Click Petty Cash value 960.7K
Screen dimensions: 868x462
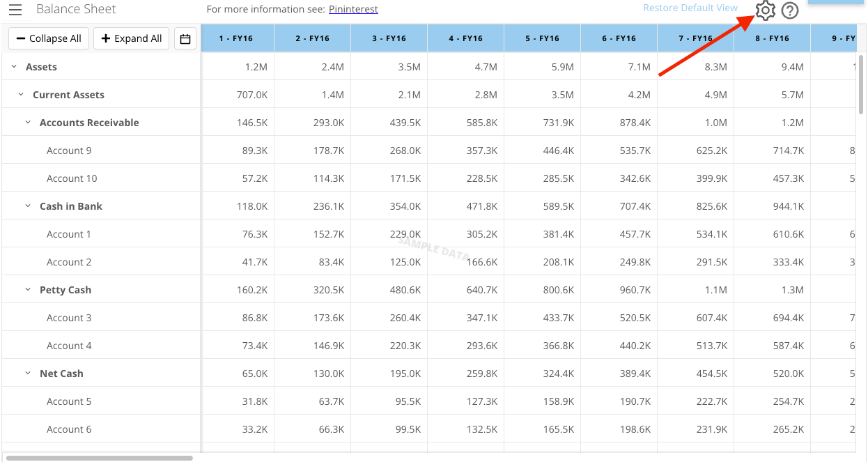click(635, 290)
